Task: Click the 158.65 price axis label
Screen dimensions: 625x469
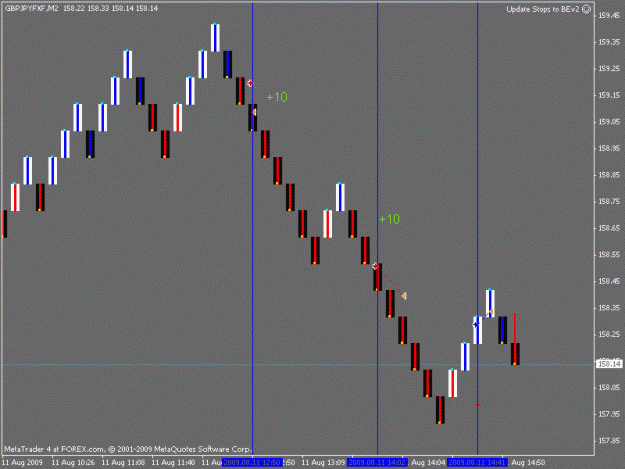Action: click(609, 228)
